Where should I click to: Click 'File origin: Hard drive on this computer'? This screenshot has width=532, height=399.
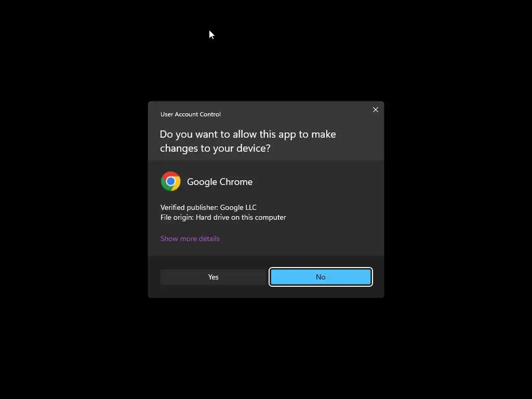223,217
